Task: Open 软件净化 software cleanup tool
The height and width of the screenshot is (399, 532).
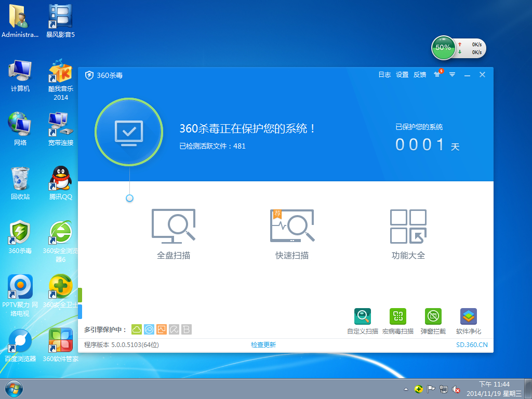Action: click(468, 321)
